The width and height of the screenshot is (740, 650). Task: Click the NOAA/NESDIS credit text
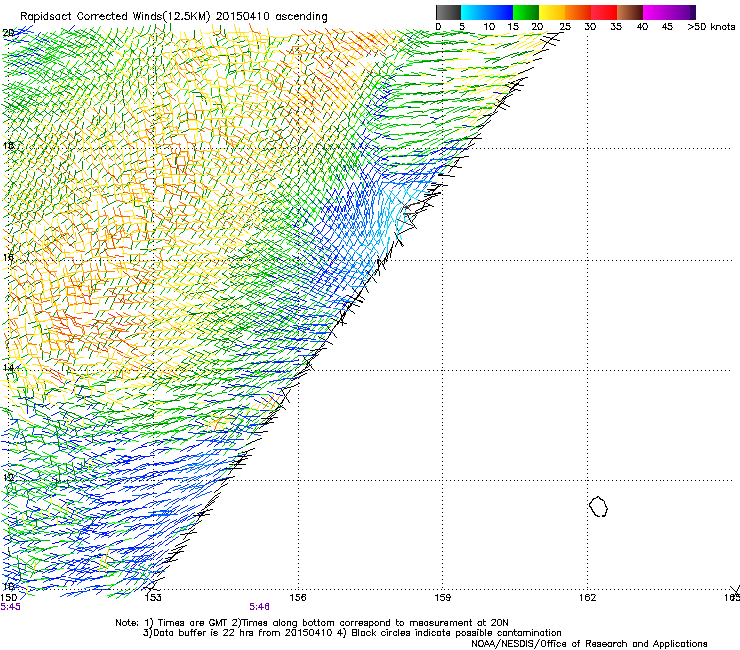589,644
